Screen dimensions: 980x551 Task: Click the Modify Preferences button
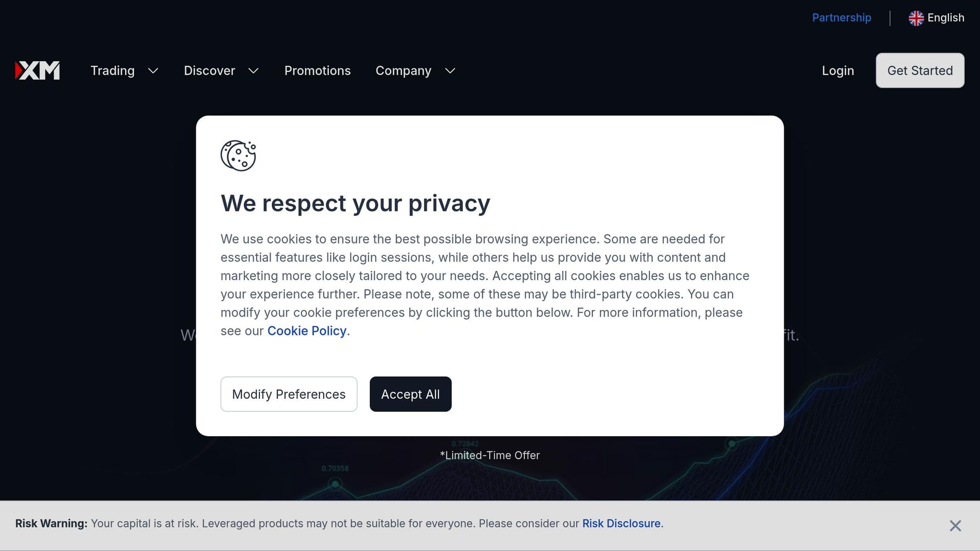(x=289, y=394)
